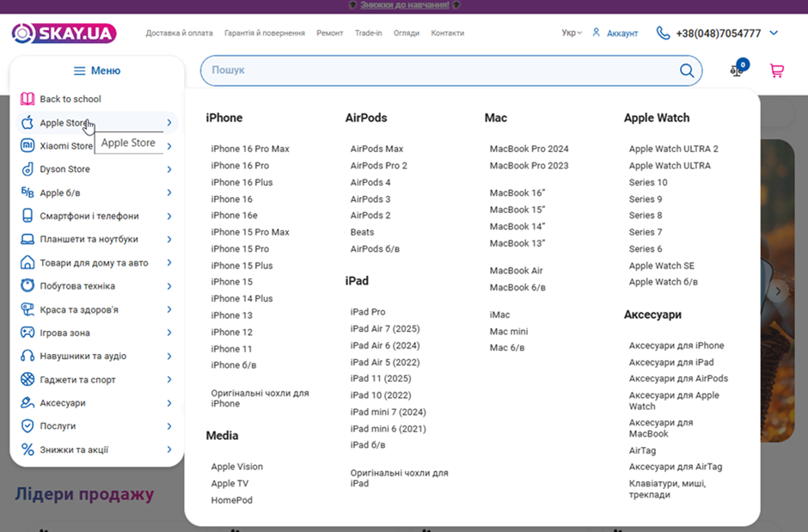Open the Контакти page
Viewport: 808px width, 532px height.
point(447,33)
